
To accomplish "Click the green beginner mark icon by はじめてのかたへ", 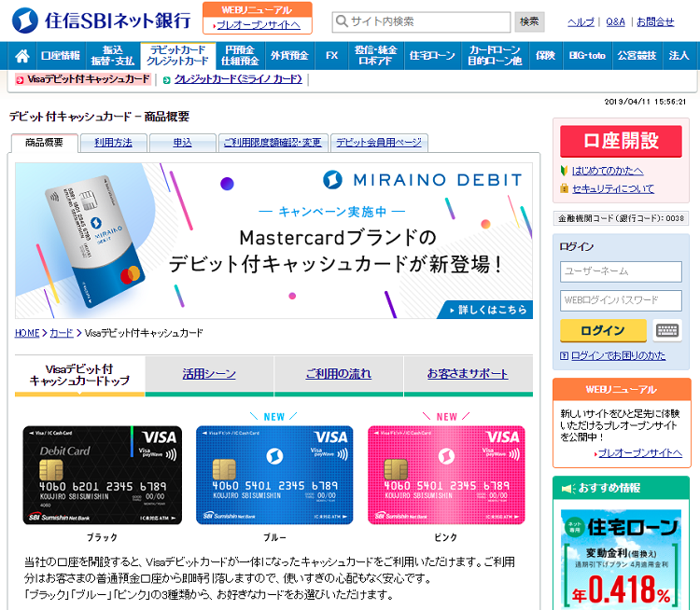I will (564, 171).
